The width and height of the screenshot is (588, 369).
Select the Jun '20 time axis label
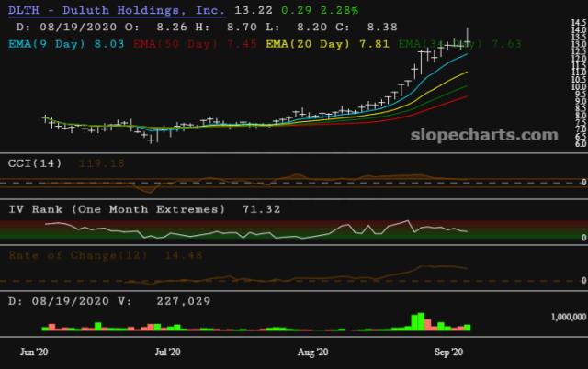coord(34,352)
